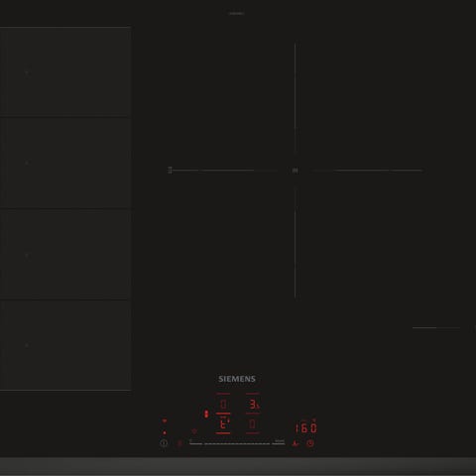This screenshot has height=476, width=476.
Task: Tap the boost end of the power bar
Action: click(279, 443)
